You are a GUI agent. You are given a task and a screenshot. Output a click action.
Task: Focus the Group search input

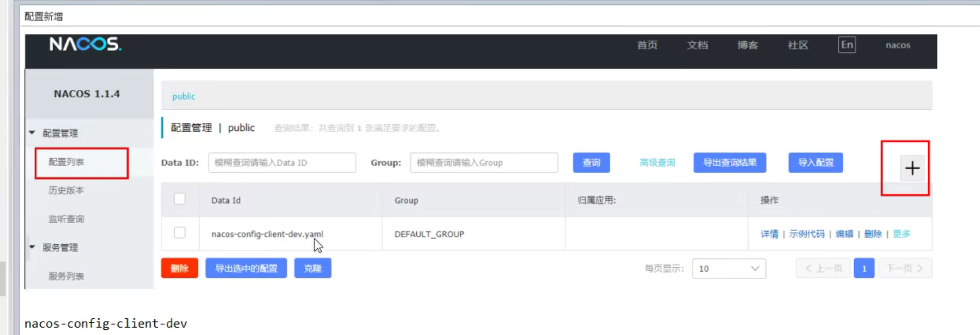point(484,163)
